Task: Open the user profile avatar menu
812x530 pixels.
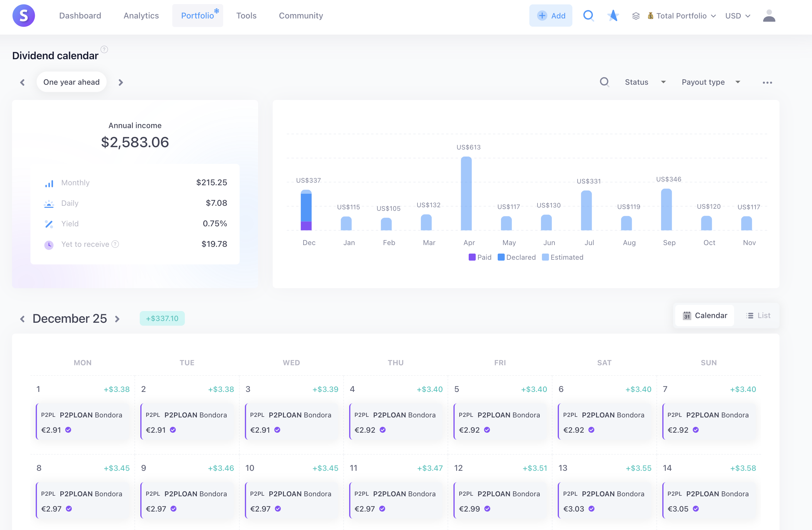Action: click(x=769, y=16)
